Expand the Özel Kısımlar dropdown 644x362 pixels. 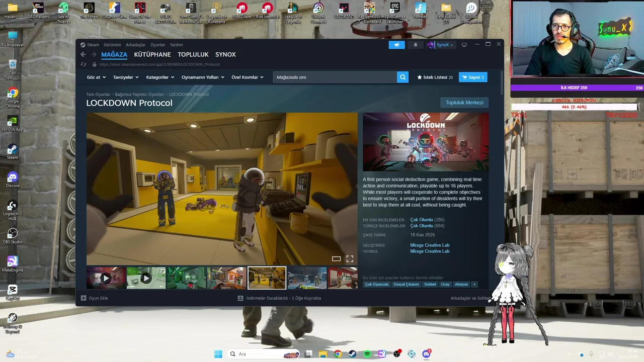pyautogui.click(x=248, y=77)
